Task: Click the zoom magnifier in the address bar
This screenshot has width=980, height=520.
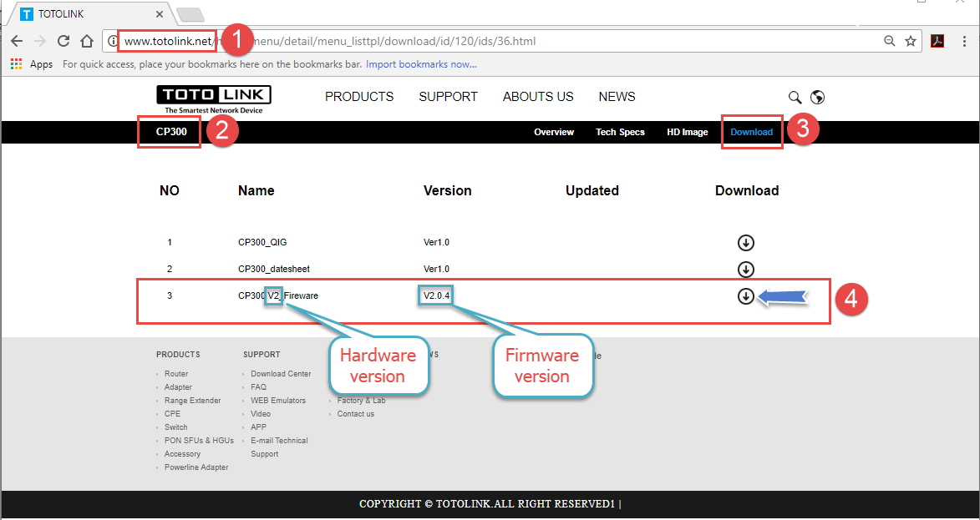Action: point(890,42)
